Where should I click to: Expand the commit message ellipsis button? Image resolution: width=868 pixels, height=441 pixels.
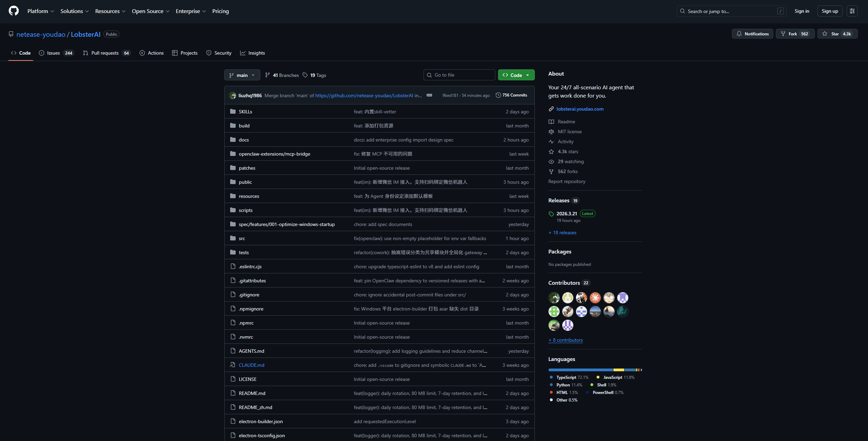(429, 95)
